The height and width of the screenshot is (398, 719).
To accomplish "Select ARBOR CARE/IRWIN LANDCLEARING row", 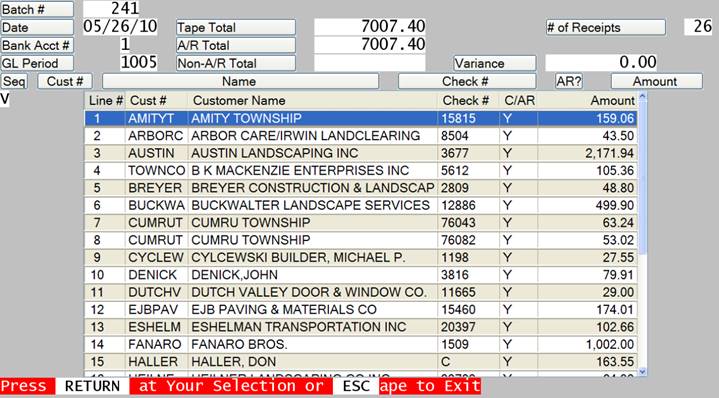I will click(x=361, y=136).
